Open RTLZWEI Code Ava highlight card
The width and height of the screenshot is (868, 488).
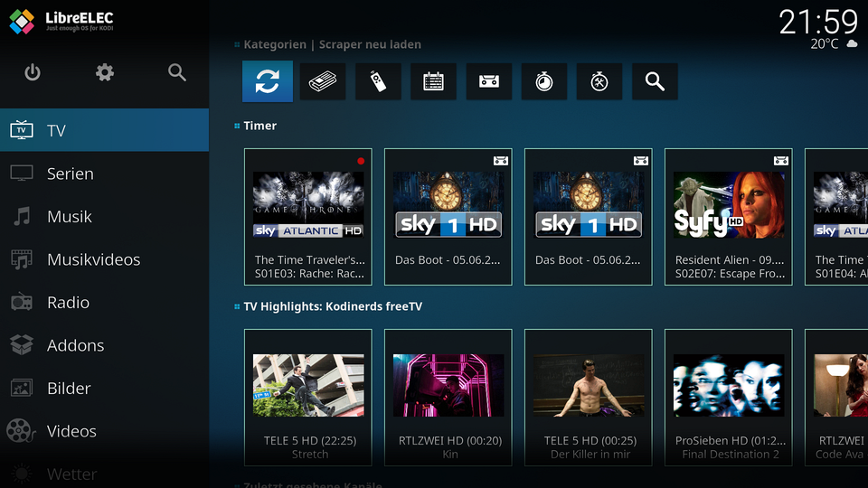pyautogui.click(x=836, y=398)
